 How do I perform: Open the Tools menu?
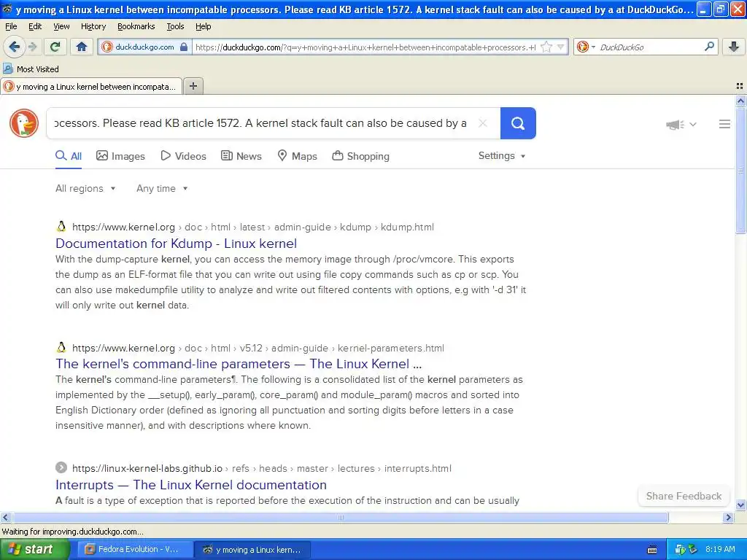(175, 26)
